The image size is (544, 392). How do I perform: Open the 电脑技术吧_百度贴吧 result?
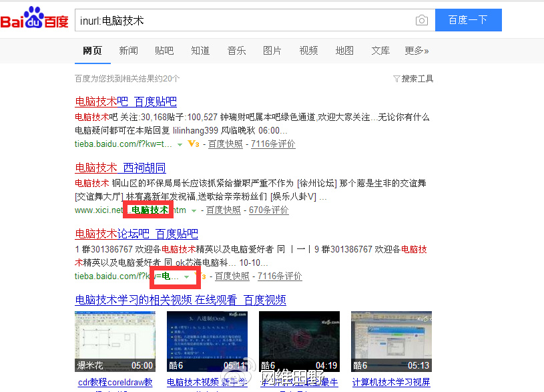126,102
